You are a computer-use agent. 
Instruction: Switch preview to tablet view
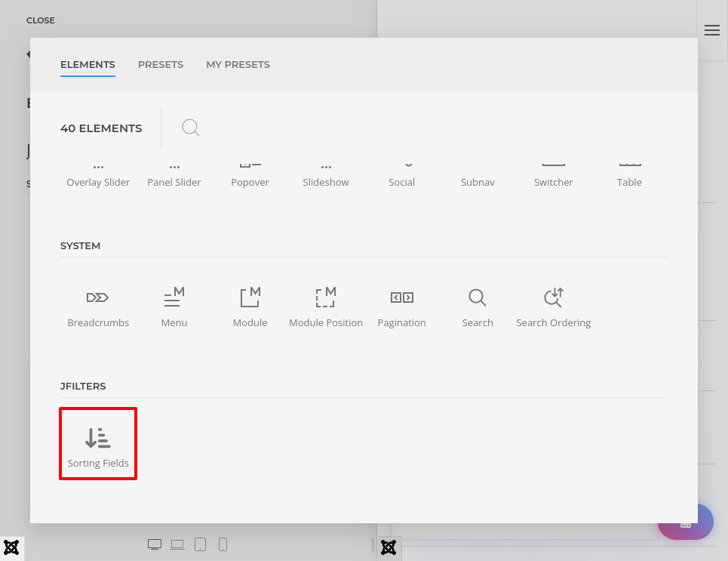click(200, 544)
